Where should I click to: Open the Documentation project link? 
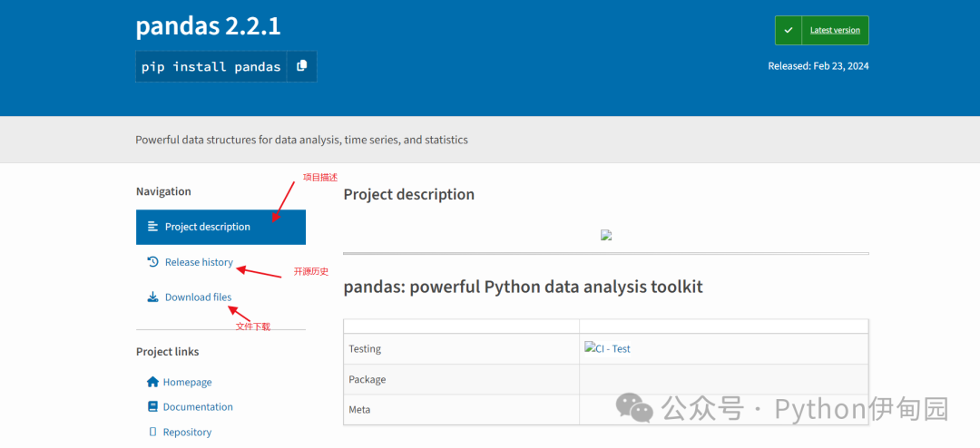click(198, 407)
